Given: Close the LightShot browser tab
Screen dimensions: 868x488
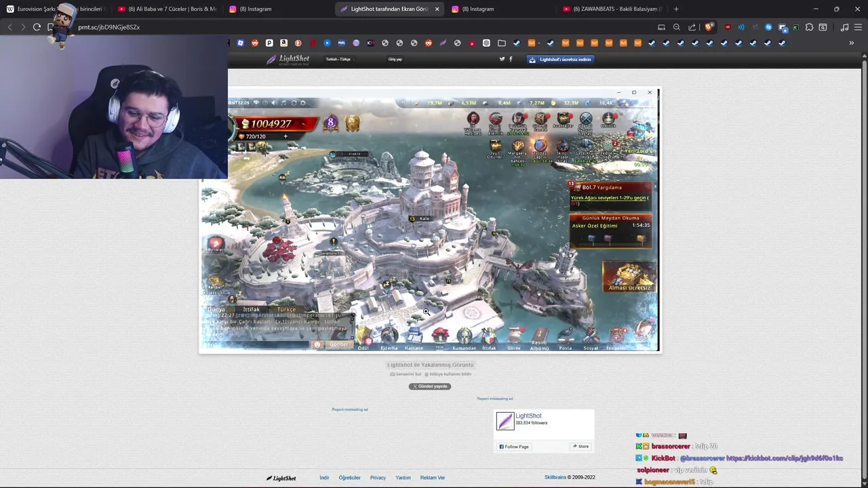Looking at the screenshot, I should point(437,9).
